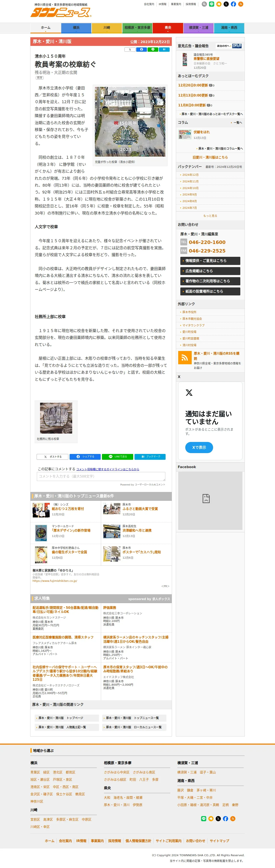Click もっと見る under backnumbers
275x868 pixels.
(x=210, y=216)
